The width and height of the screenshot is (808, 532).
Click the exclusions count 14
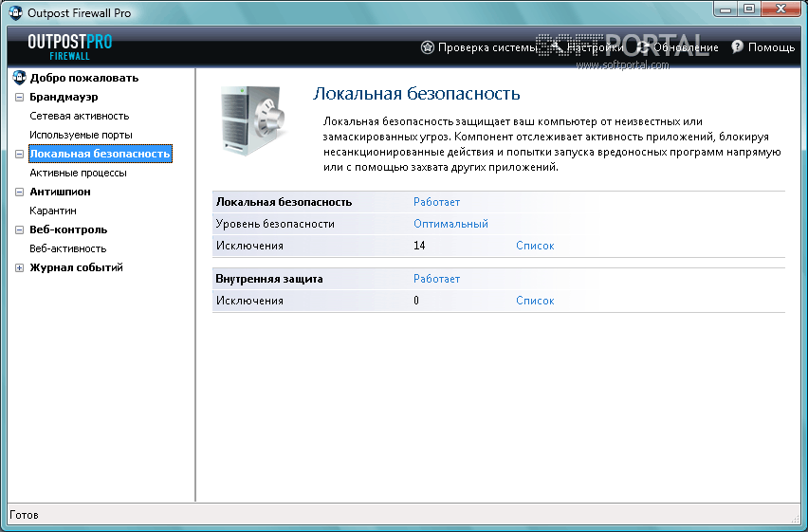[419, 246]
